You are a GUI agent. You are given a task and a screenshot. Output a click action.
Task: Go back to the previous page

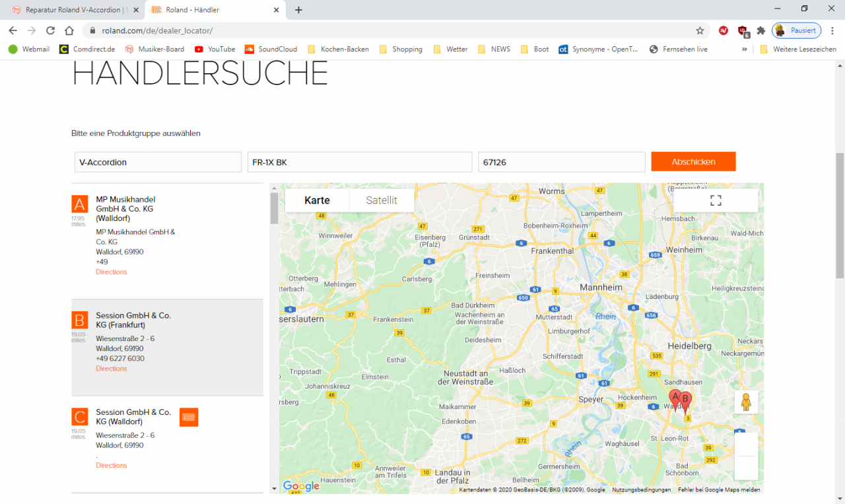pos(13,30)
